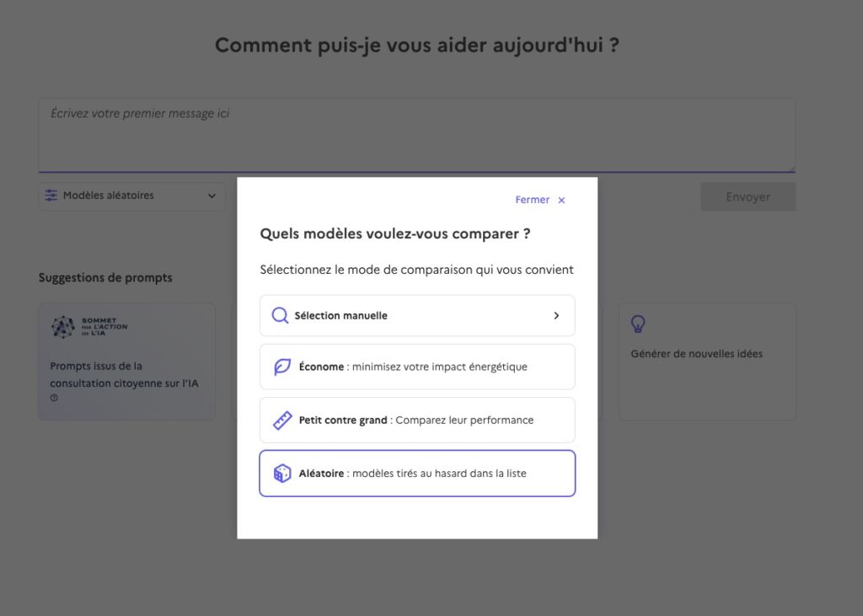Close the dialog with the × icon

[561, 201]
